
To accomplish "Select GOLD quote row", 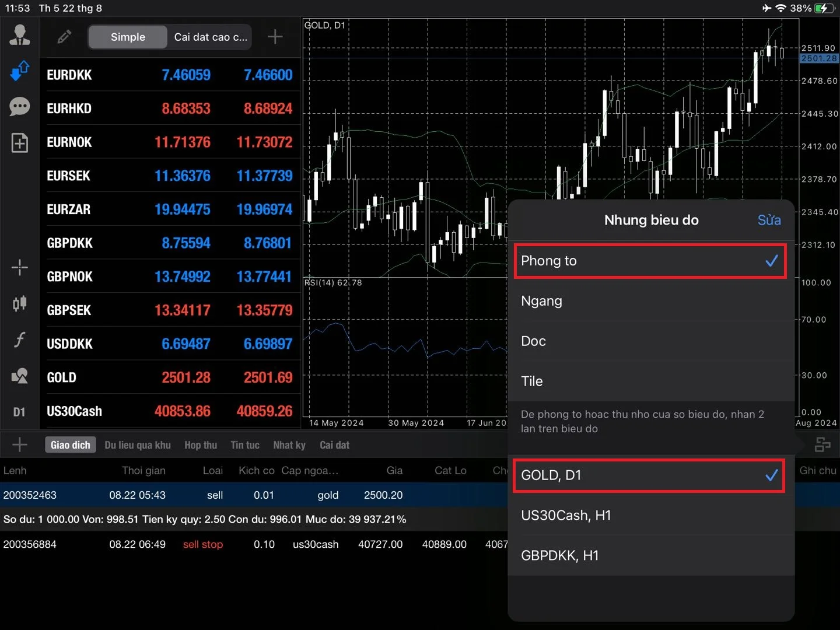I will (x=170, y=377).
